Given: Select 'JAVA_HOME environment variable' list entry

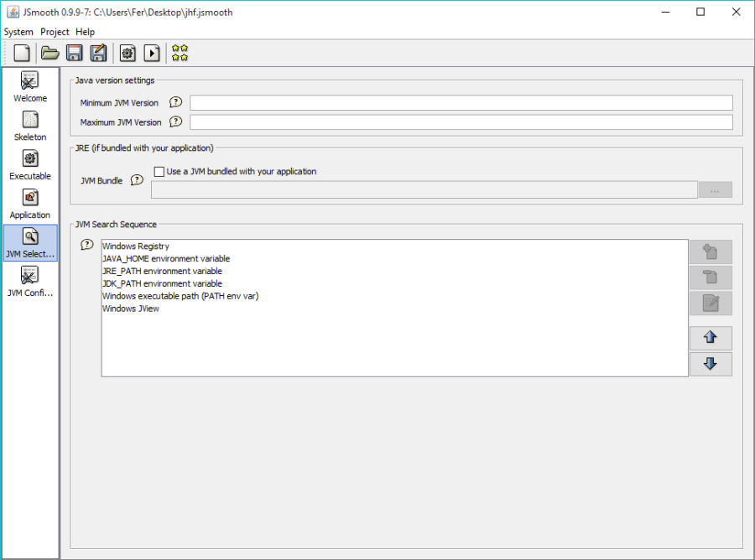Looking at the screenshot, I should click(x=166, y=259).
